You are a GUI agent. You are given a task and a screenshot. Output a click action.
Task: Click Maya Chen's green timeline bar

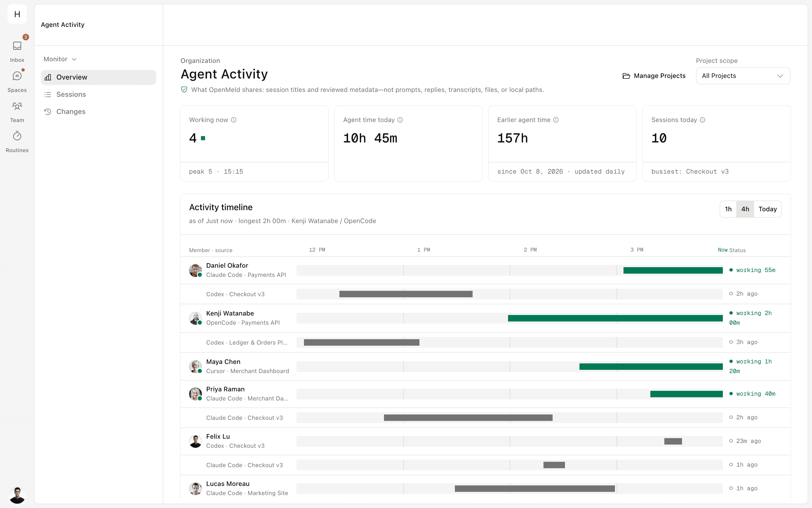[651, 367]
